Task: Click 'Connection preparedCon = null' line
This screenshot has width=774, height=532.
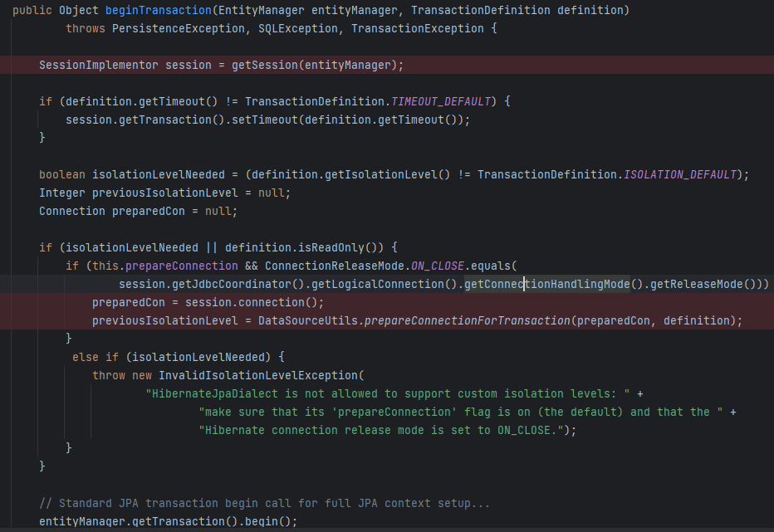Action: tap(138, 211)
